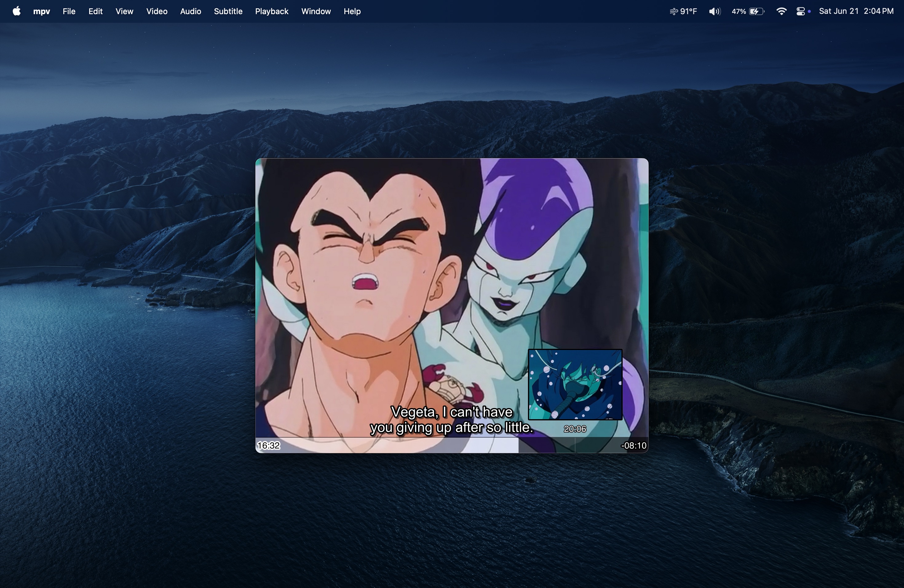Screen dimensions: 904x588
Task: Click the date and time Sat Jun 21
Action: (x=856, y=11)
